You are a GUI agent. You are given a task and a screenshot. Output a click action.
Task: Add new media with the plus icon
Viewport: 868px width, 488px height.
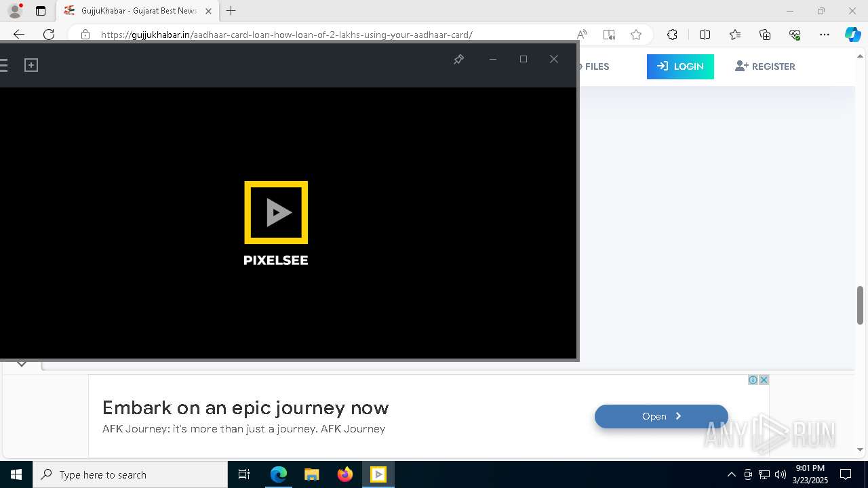pos(31,65)
